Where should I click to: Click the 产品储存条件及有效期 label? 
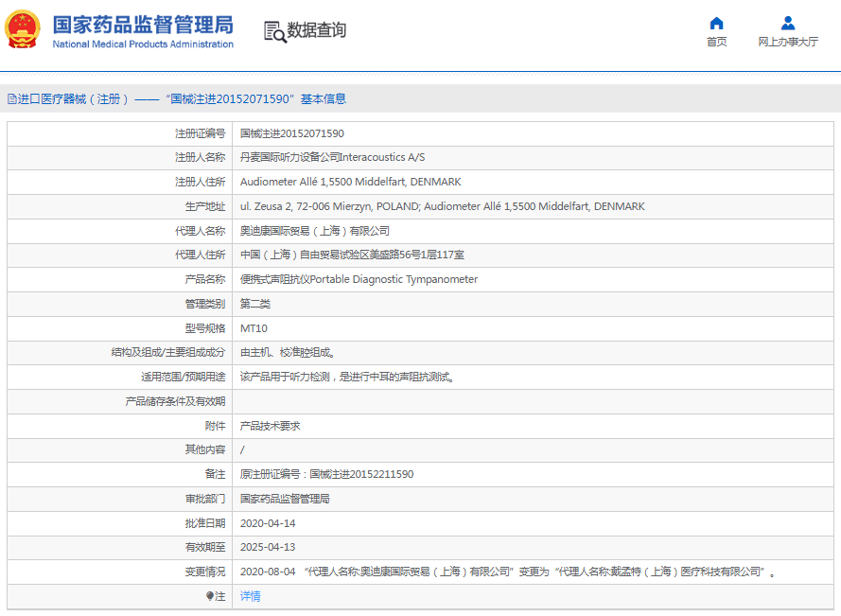tap(175, 401)
